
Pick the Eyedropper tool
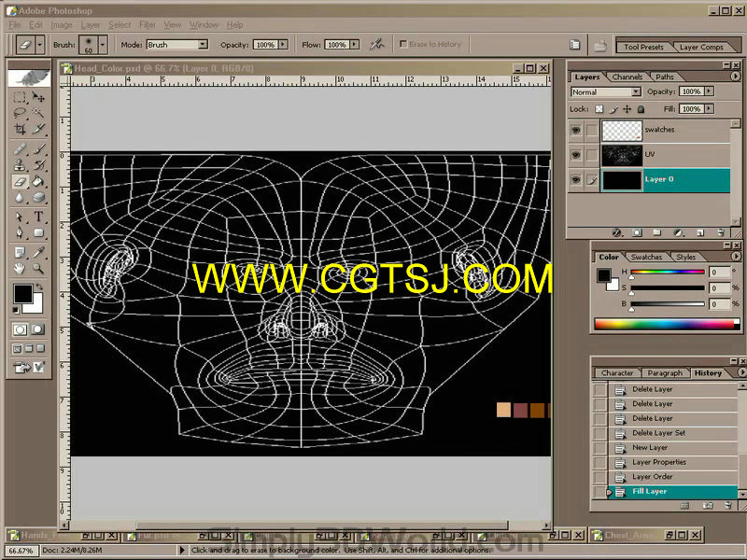point(38,252)
